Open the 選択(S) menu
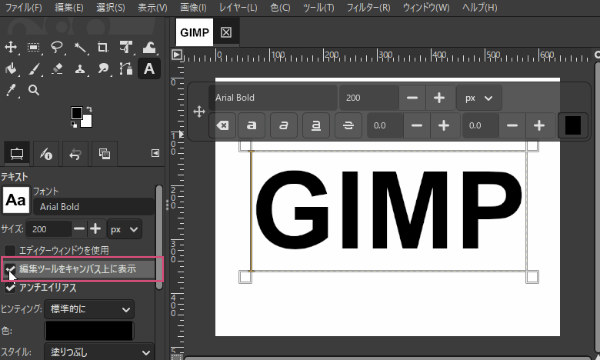The image size is (600, 360). click(x=111, y=8)
